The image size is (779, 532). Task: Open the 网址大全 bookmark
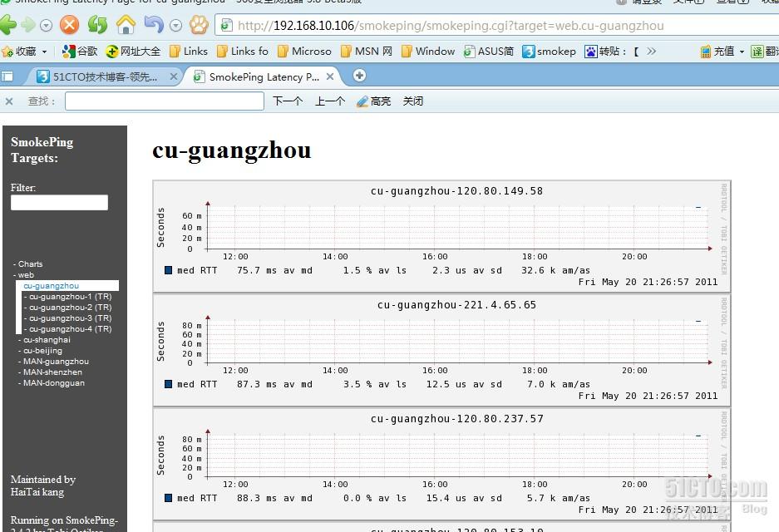click(133, 52)
